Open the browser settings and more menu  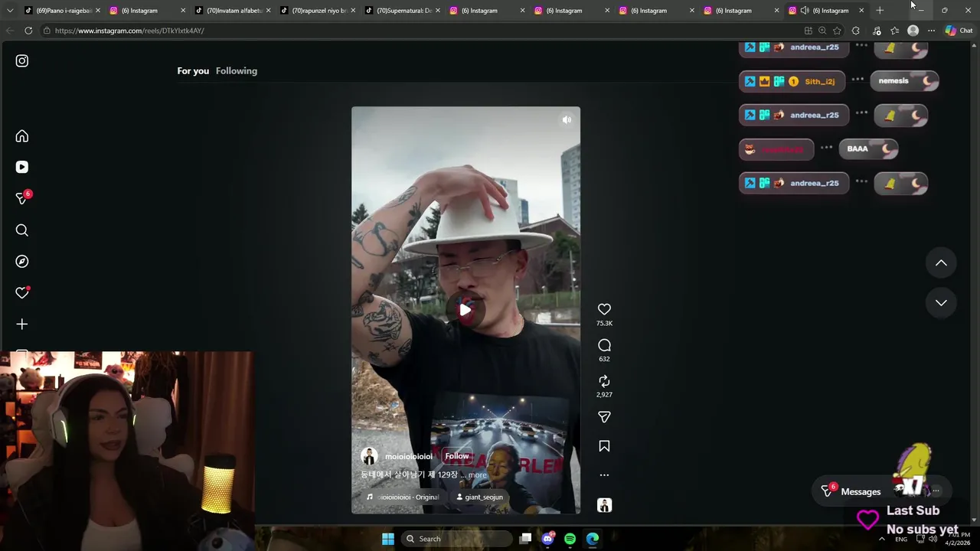(x=931, y=31)
